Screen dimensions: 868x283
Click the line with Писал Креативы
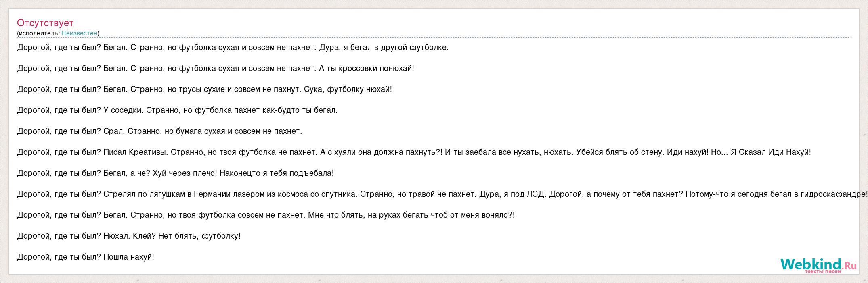pos(414,152)
